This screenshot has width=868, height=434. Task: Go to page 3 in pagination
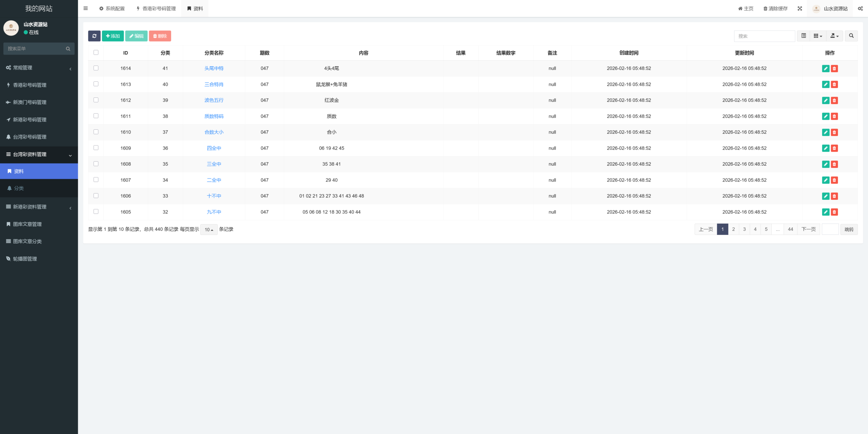744,229
